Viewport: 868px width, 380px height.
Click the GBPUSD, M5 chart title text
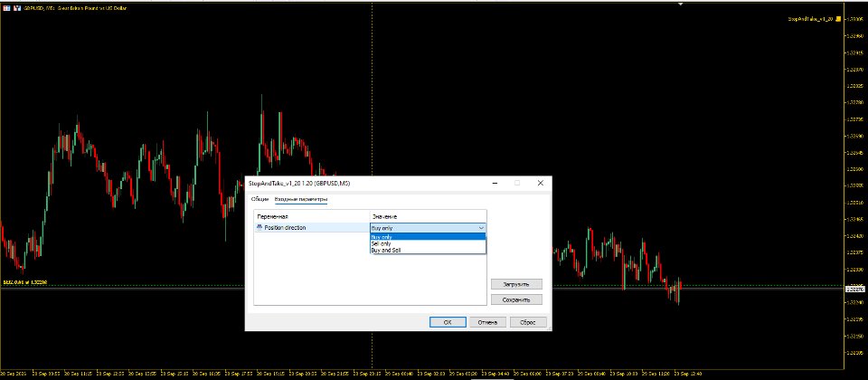pos(75,8)
